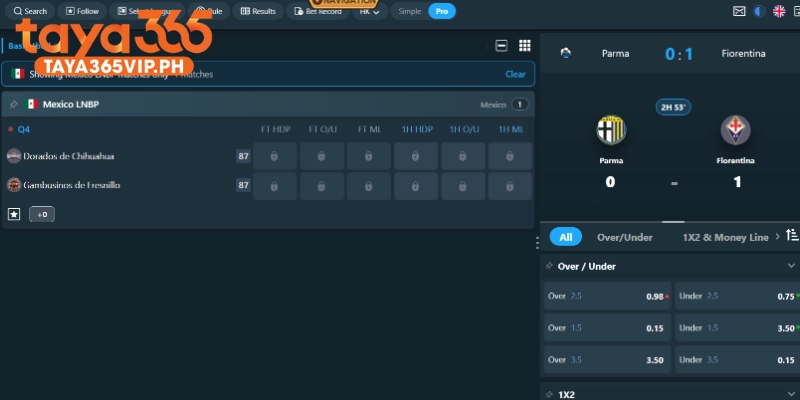The image size is (800, 400).
Task: Bet Under 1.5 at 3.50
Action: click(x=737, y=328)
